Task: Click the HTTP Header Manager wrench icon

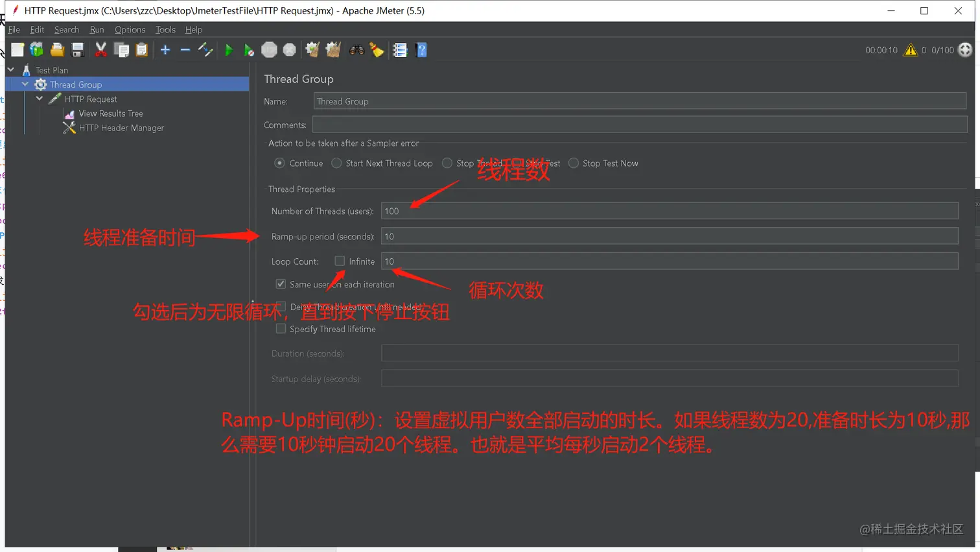Action: [69, 128]
